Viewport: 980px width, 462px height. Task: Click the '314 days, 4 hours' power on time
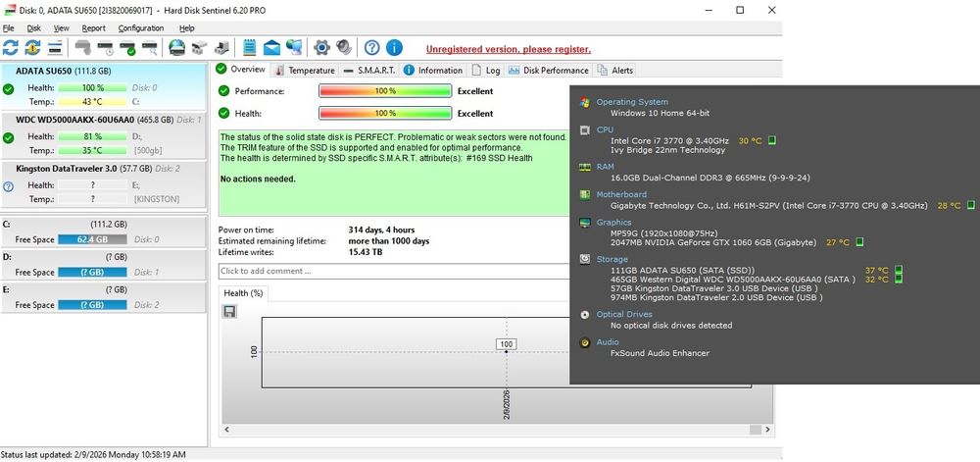pyautogui.click(x=381, y=231)
